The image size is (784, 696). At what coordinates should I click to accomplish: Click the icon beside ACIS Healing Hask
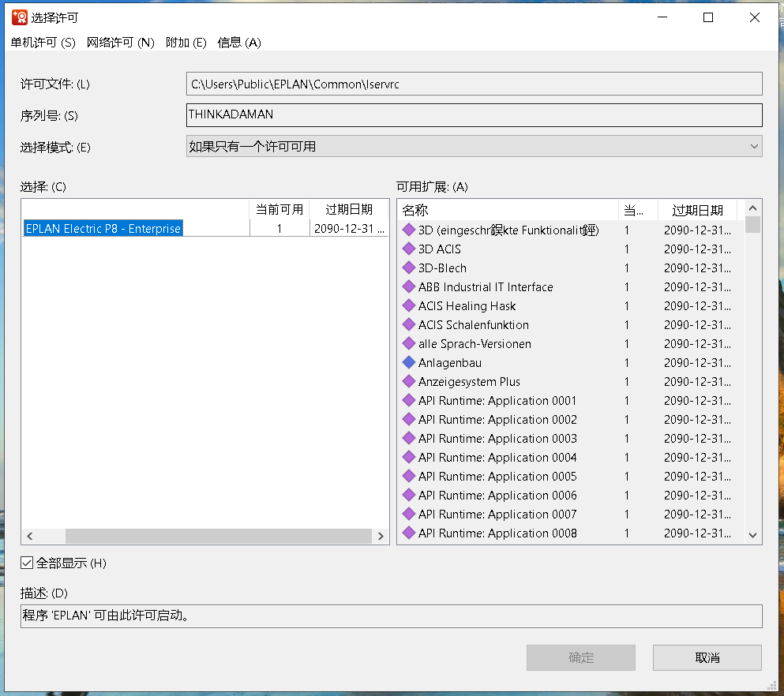point(408,306)
